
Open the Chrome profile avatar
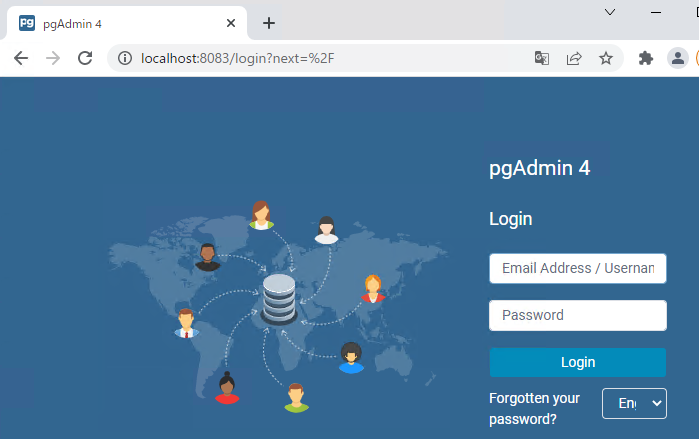tap(678, 58)
